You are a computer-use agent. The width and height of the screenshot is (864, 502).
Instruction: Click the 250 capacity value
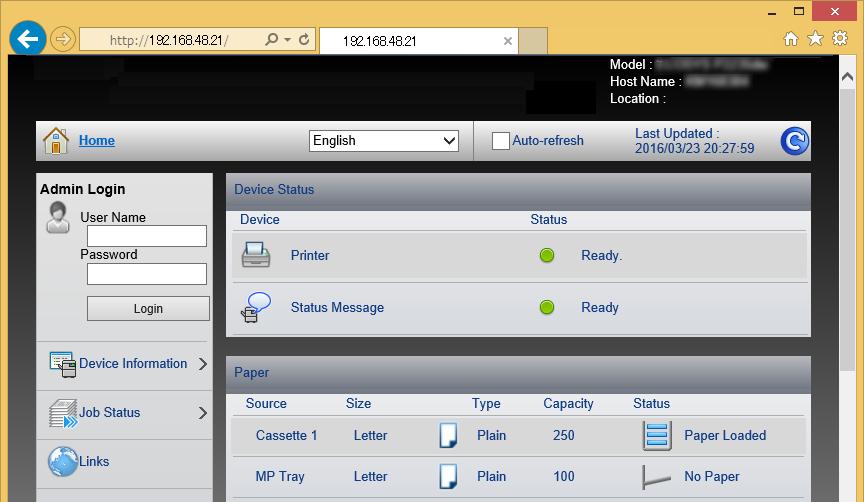[564, 435]
